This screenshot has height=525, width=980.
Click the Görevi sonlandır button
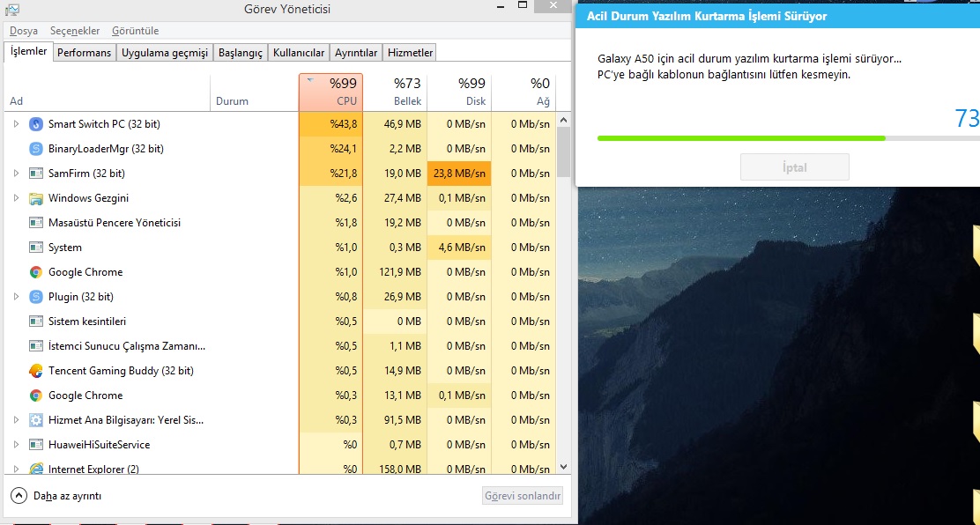pos(523,496)
